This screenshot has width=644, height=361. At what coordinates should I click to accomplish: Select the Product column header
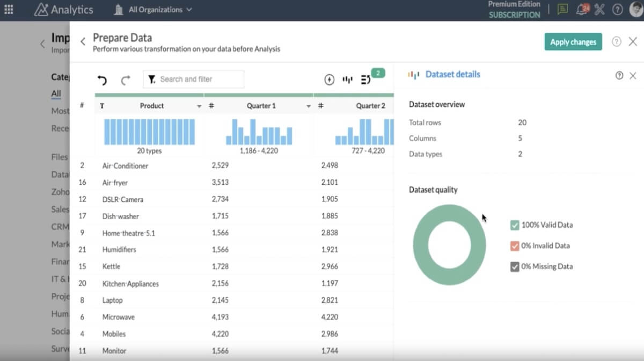[152, 106]
